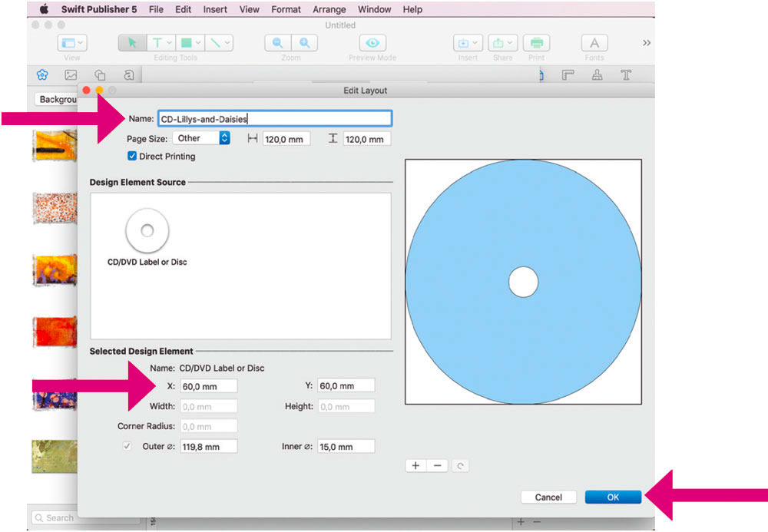Open the Format menu

(x=286, y=9)
